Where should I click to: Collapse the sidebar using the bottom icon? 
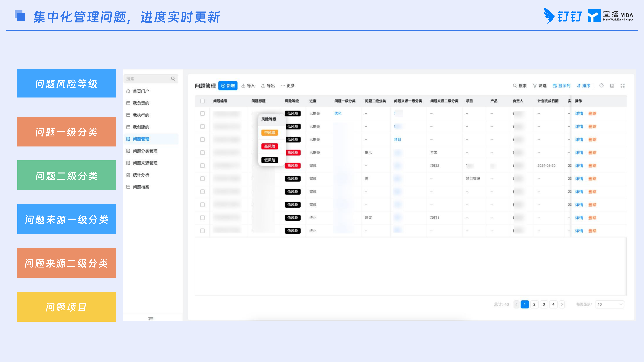pos(151,319)
